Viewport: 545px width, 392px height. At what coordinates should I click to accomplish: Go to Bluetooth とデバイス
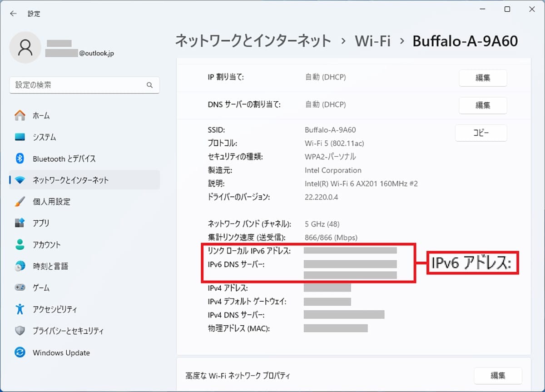pos(84,159)
